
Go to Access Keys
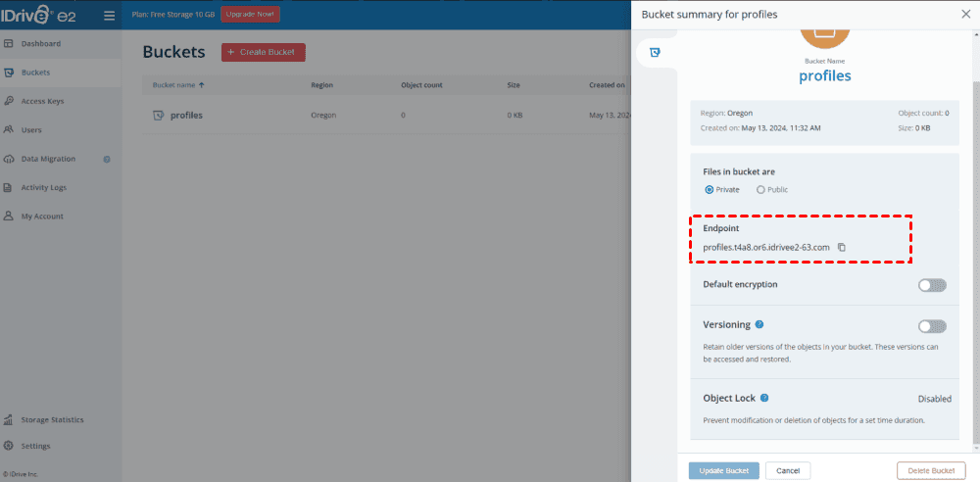(x=42, y=101)
